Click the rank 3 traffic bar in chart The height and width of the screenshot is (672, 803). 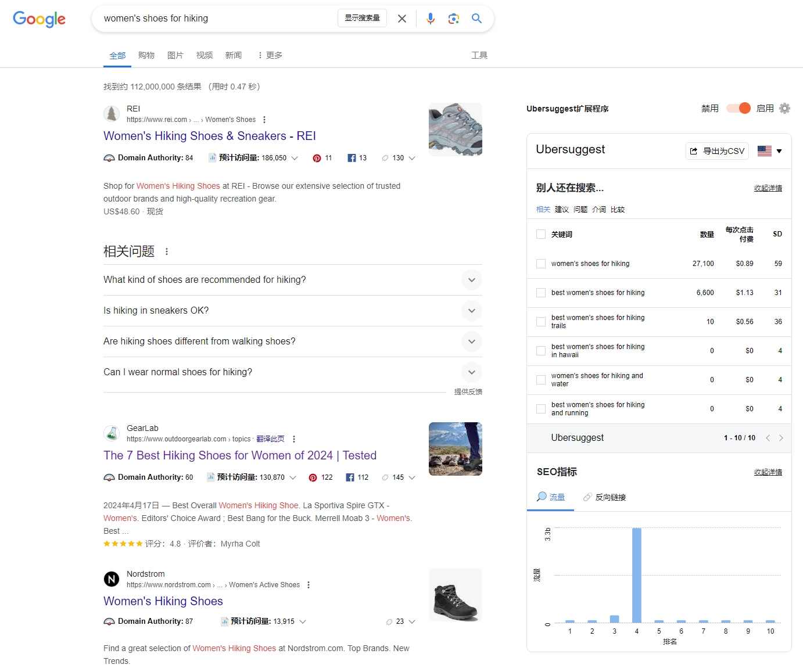tap(615, 619)
